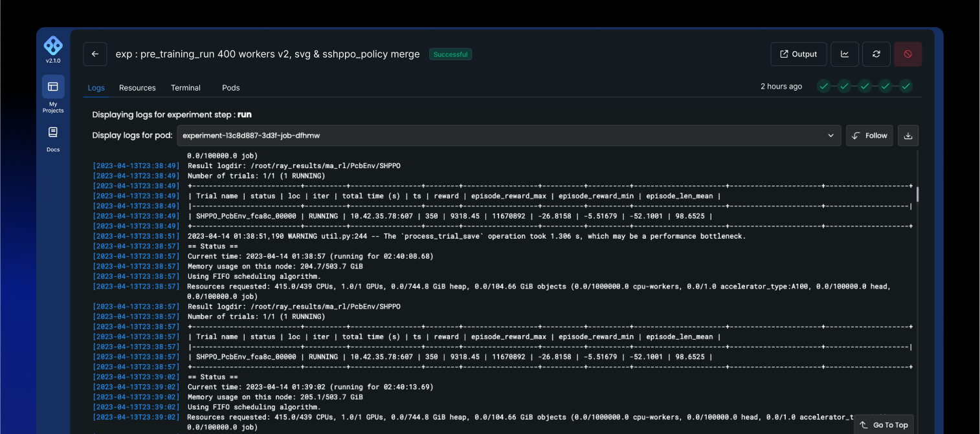Click the util.py WARNING log line
This screenshot has height=434, width=980.
pos(467,236)
